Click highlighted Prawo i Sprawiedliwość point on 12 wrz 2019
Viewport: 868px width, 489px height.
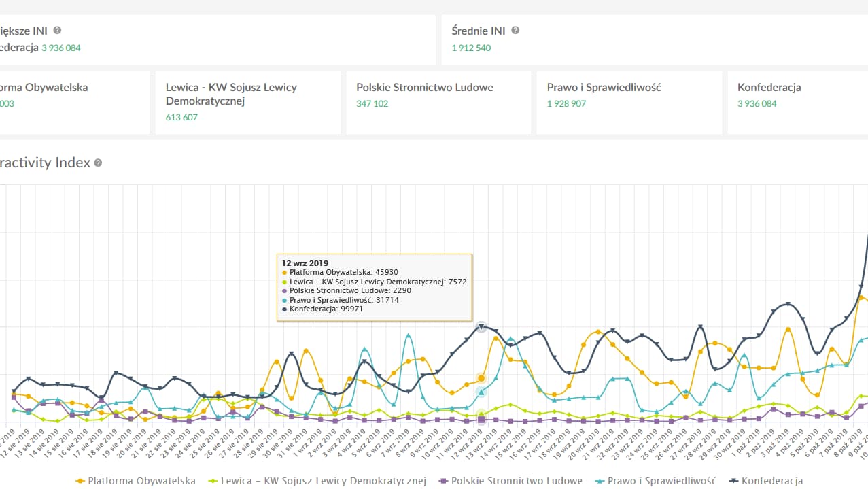coord(481,392)
